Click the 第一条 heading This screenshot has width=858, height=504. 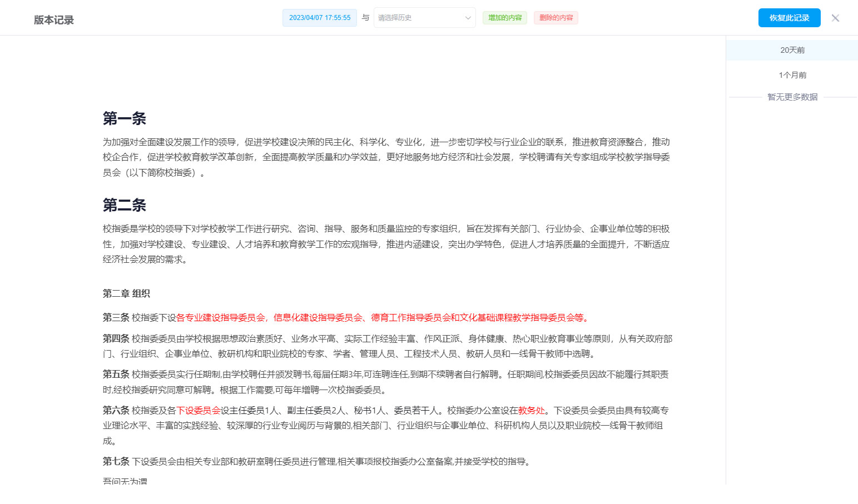pos(125,118)
